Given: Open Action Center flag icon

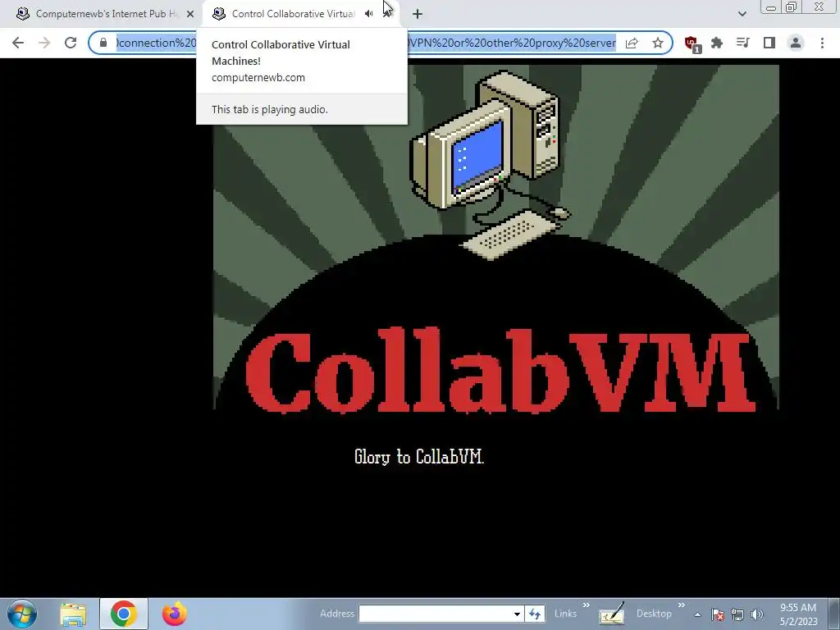Looking at the screenshot, I should [718, 614].
